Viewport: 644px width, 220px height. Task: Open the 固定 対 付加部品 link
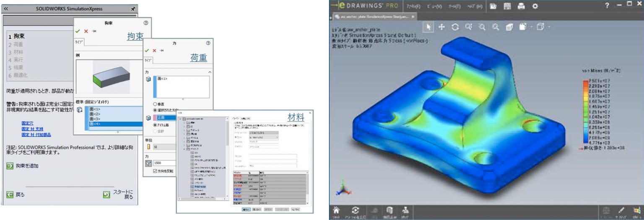[36, 135]
